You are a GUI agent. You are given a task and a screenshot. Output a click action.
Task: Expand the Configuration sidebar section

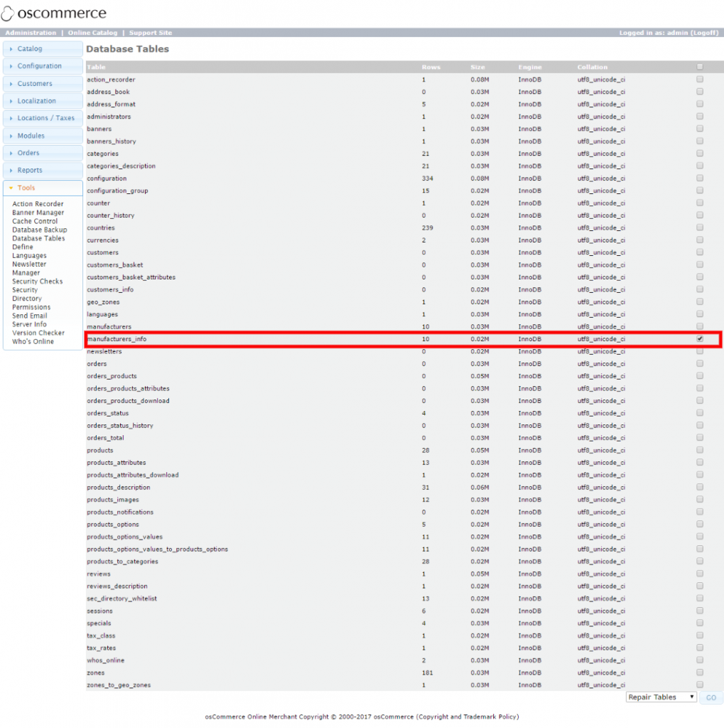pyautogui.click(x=43, y=66)
